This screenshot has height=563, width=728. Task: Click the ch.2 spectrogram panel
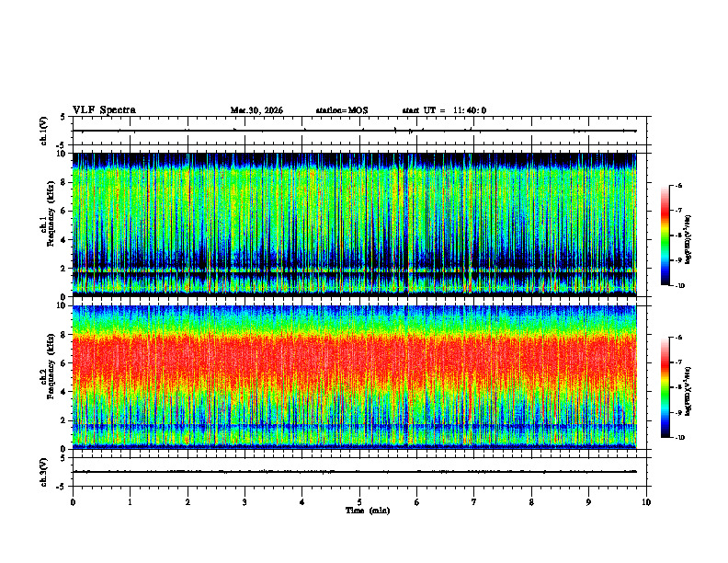pos(355,377)
